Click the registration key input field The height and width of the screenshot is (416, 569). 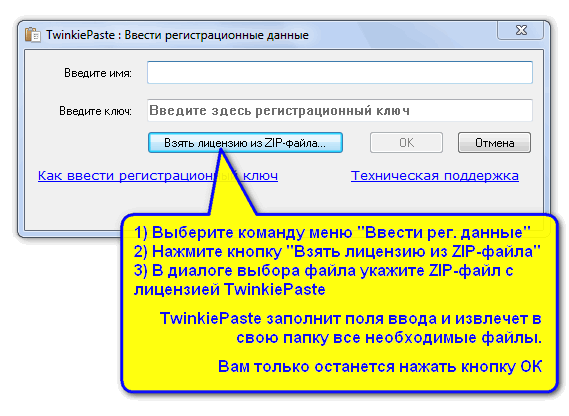pos(340,110)
